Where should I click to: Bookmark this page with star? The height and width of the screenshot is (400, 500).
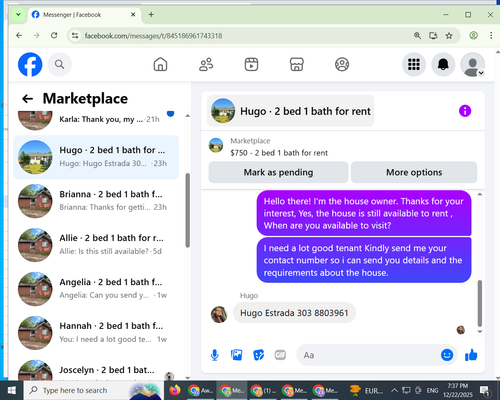(x=449, y=36)
